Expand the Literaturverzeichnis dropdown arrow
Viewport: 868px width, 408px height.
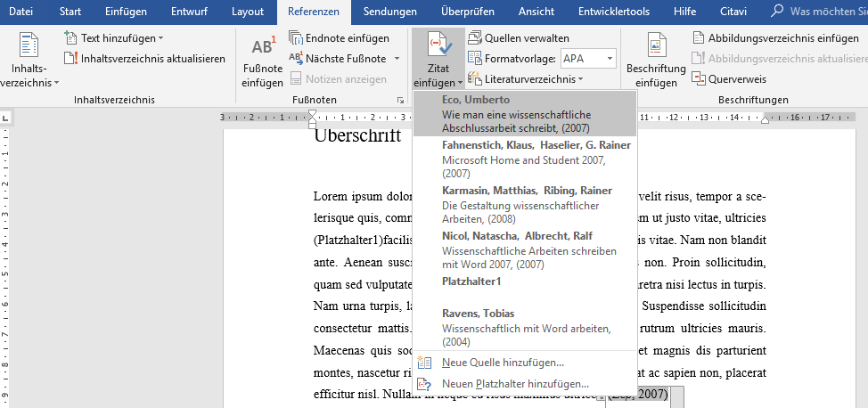(581, 79)
